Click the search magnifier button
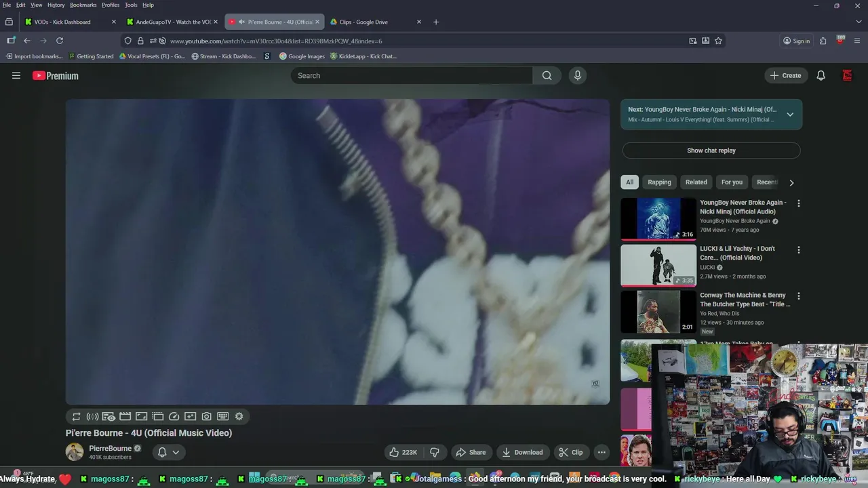Screen dimensions: 868x488 pos(547,76)
